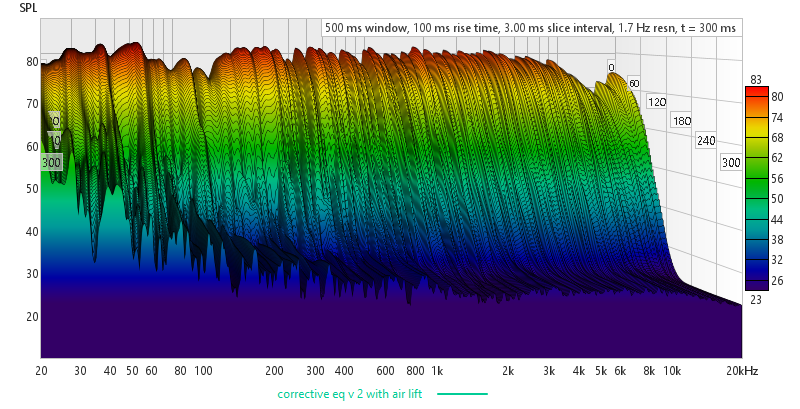Screen dimensions: 800x409
Task: Click the waterfall window settings info box
Action: [530, 28]
